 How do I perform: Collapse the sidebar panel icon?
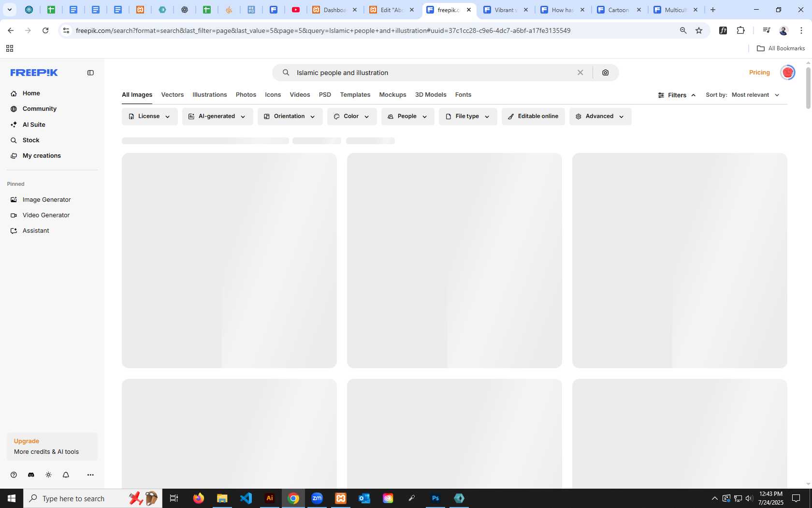point(90,73)
